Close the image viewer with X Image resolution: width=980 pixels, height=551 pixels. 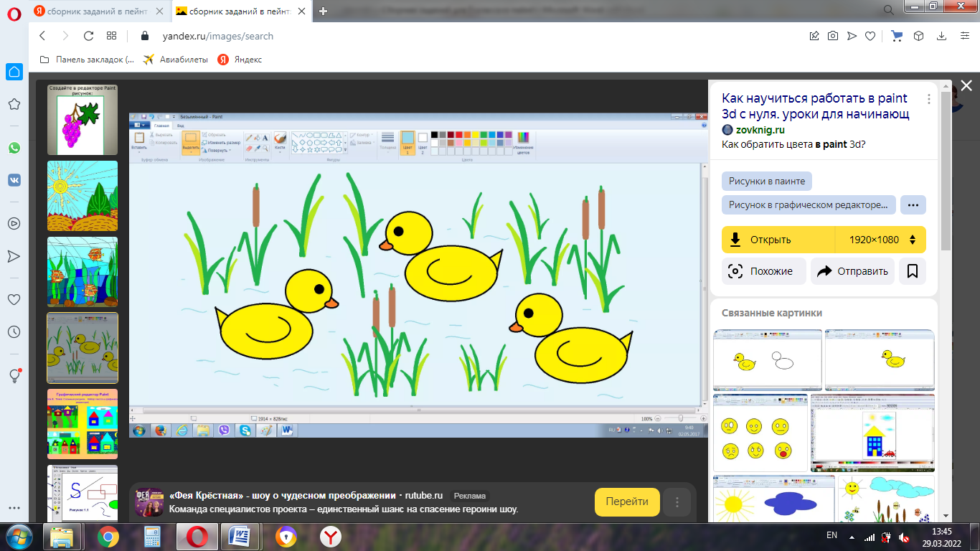tap(966, 86)
